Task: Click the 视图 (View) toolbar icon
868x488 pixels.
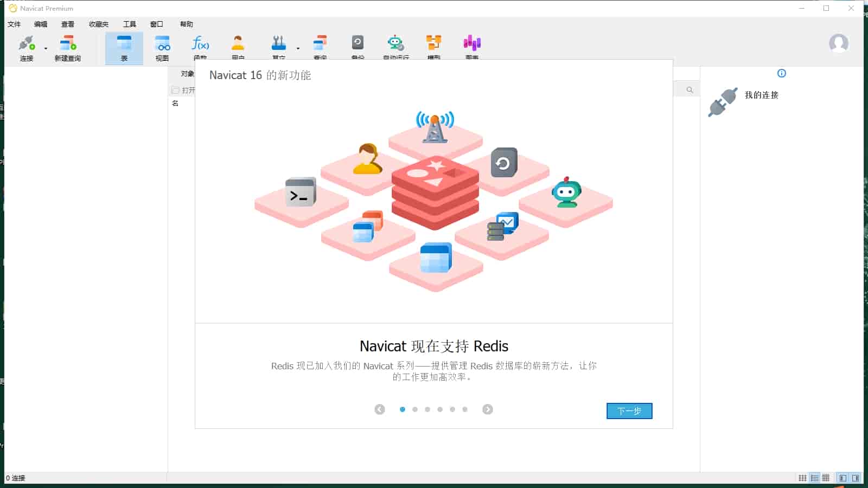Action: click(x=162, y=48)
